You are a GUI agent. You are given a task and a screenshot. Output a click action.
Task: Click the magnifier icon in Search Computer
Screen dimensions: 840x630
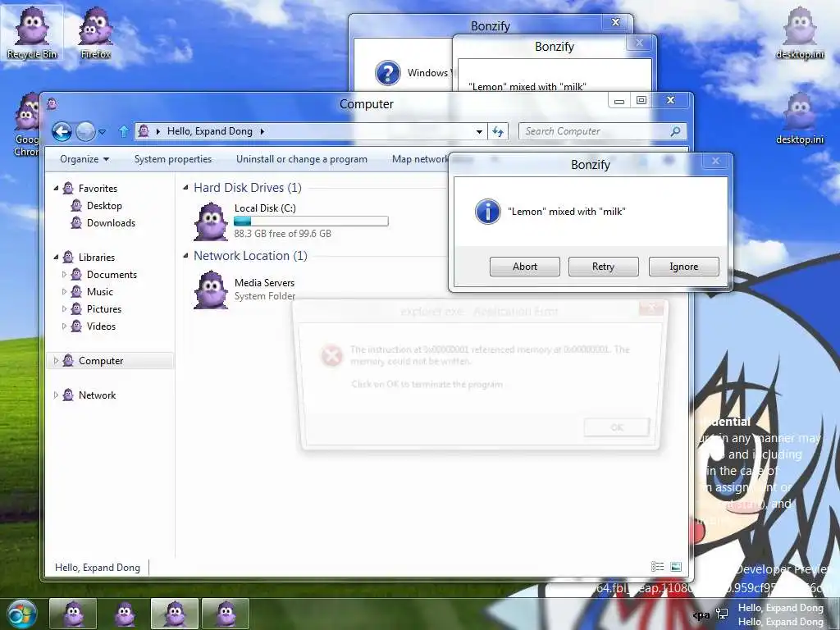(675, 131)
